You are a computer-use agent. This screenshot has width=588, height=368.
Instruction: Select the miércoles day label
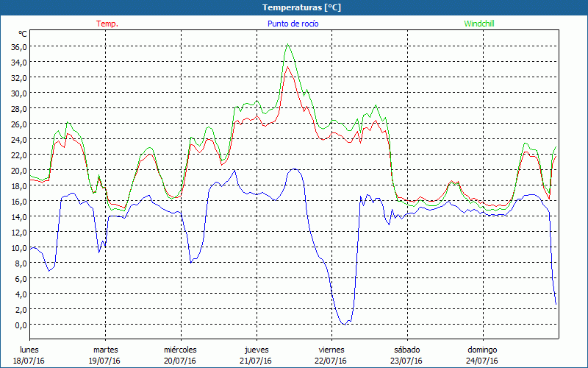pyautogui.click(x=180, y=350)
